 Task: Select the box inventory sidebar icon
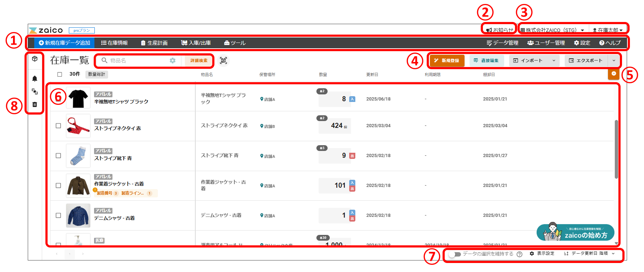click(x=35, y=59)
